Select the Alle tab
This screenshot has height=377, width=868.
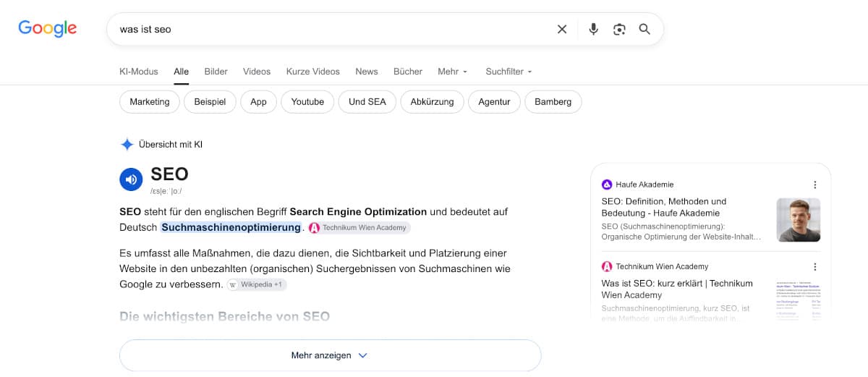coord(182,72)
